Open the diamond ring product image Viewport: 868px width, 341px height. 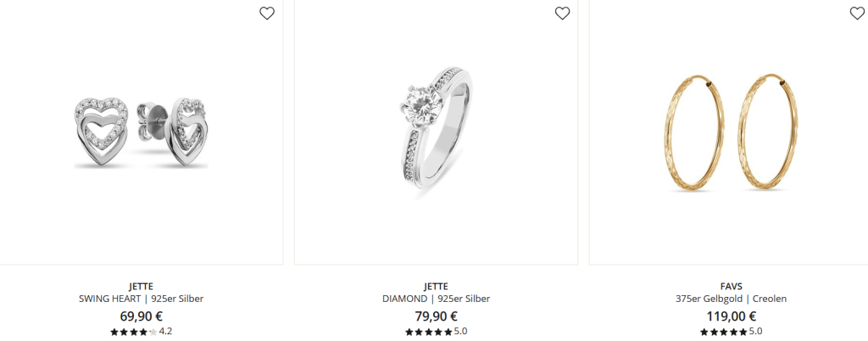(x=437, y=131)
